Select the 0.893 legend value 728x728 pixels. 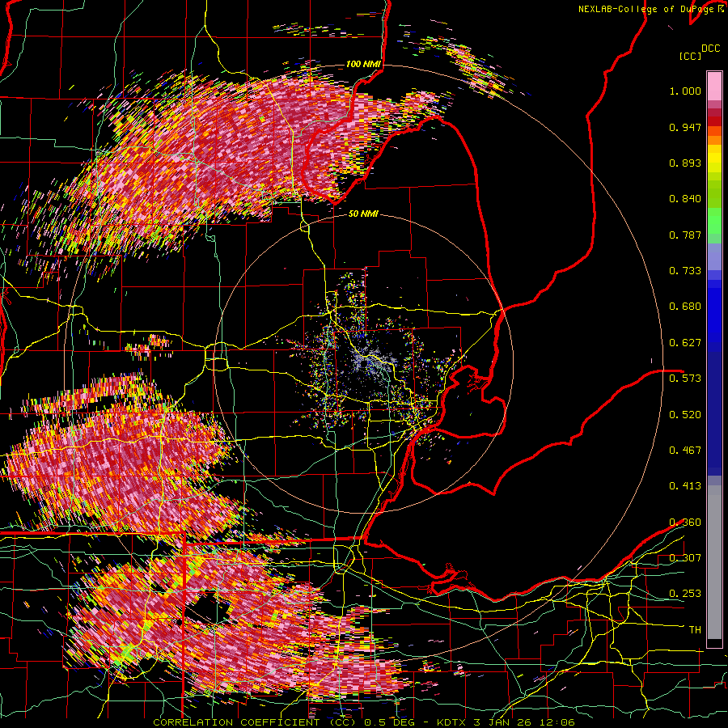tap(685, 163)
